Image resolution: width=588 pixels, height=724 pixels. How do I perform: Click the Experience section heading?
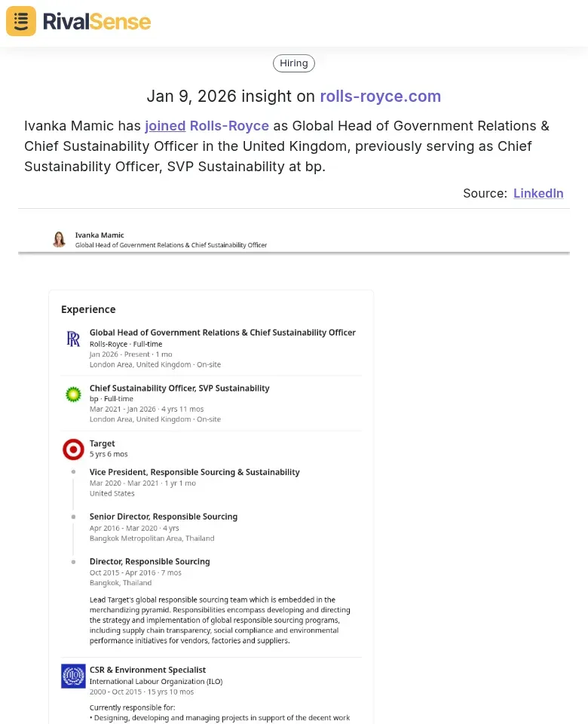[x=88, y=309]
